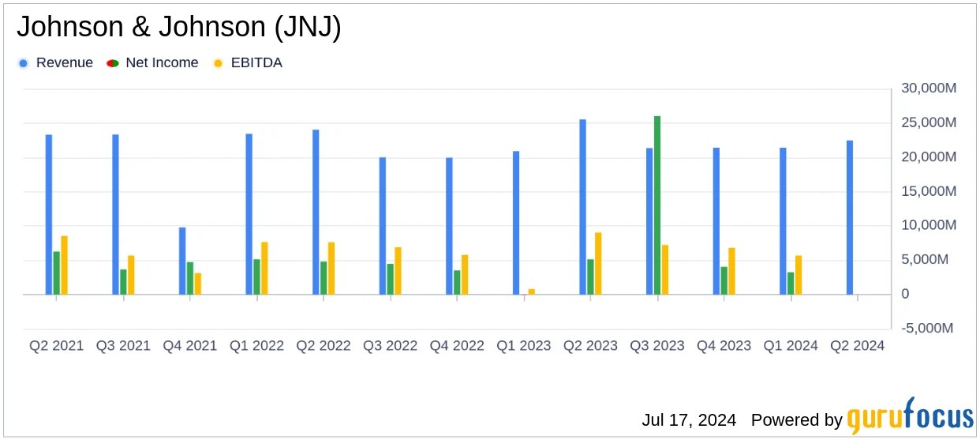Viewport: 980px width, 440px height.
Task: Select the Q4 2023 yellow EBITDA bar
Action: (731, 271)
